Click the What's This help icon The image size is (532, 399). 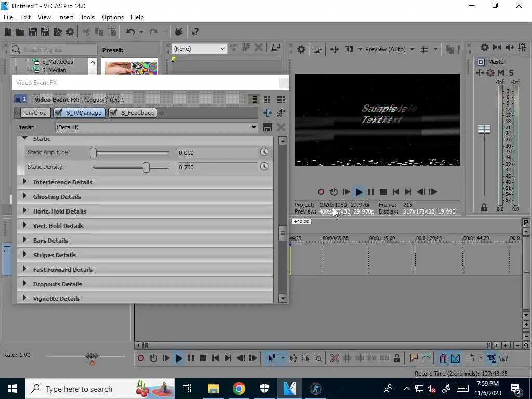[195, 32]
